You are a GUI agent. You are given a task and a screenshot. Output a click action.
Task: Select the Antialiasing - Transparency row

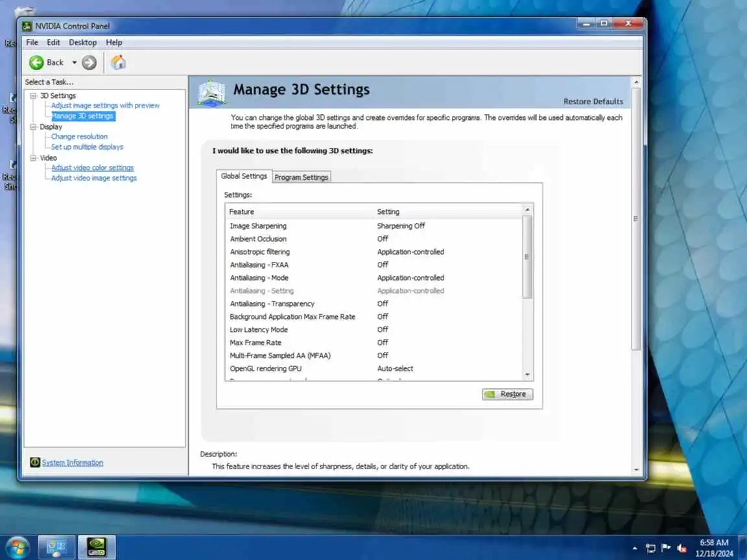pos(374,304)
